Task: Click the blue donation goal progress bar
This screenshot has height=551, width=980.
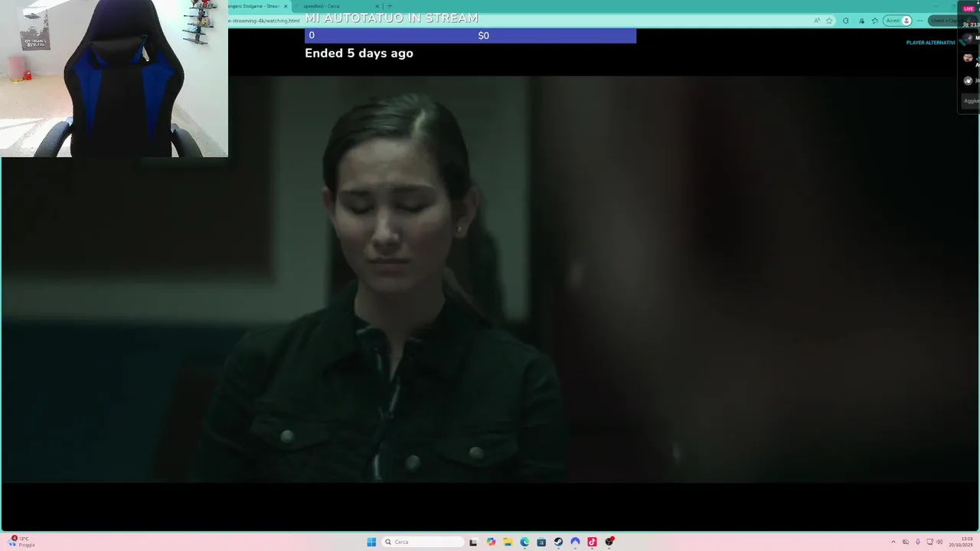Action: click(470, 35)
